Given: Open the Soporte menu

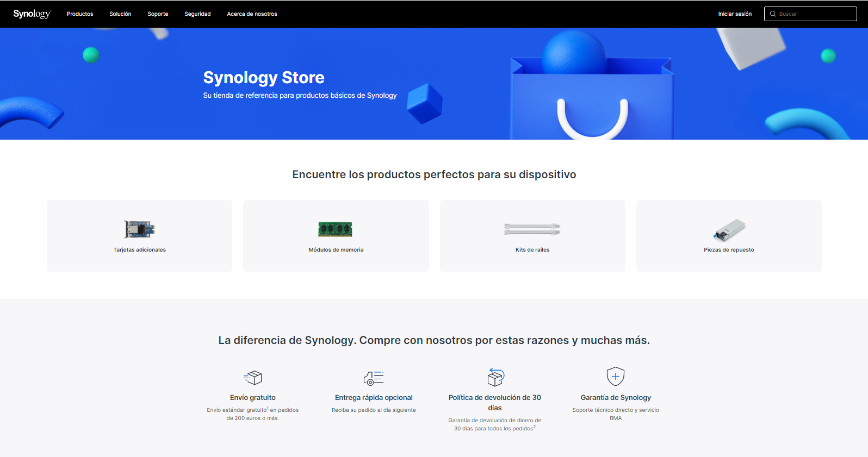Looking at the screenshot, I should 158,14.
